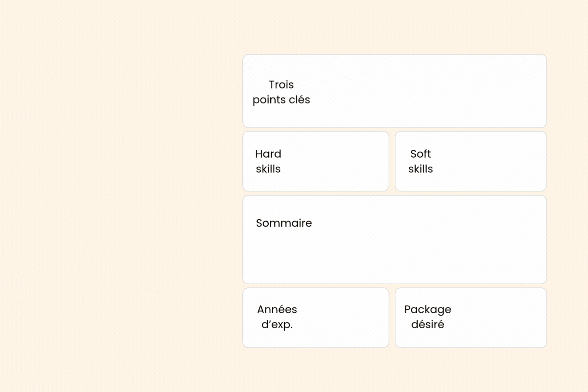Open the Sommaire label
Image resolution: width=588 pixels, height=392 pixels.
284,223
